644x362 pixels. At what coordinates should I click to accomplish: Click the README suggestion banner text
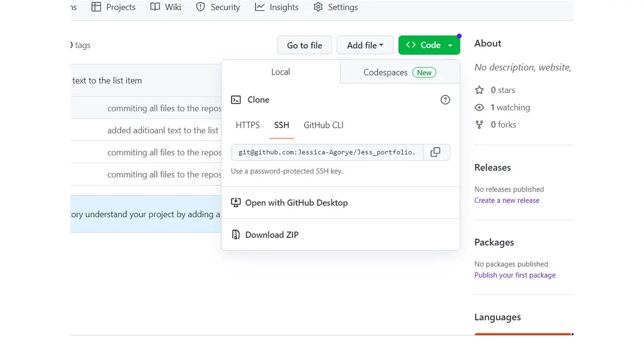tap(146, 214)
